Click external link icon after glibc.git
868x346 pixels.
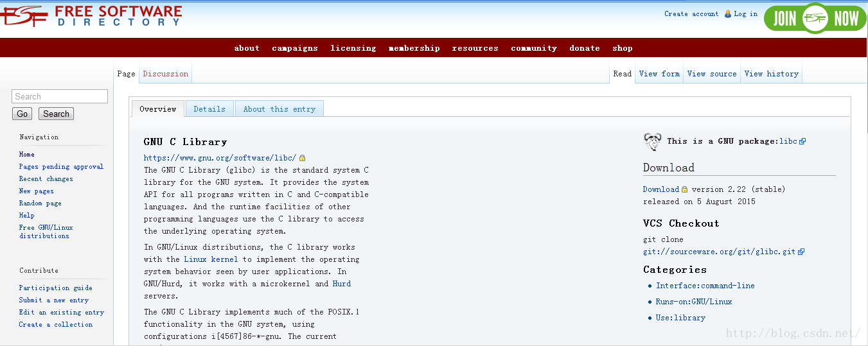click(801, 252)
